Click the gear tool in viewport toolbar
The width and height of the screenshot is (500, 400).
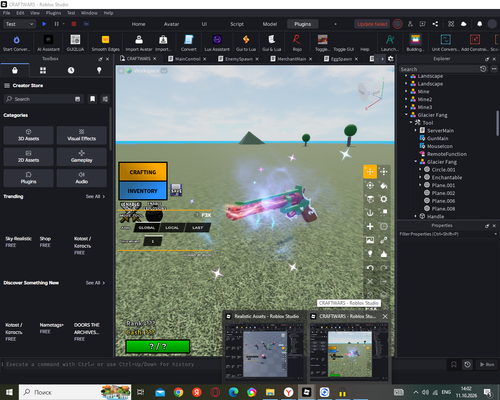point(384,199)
